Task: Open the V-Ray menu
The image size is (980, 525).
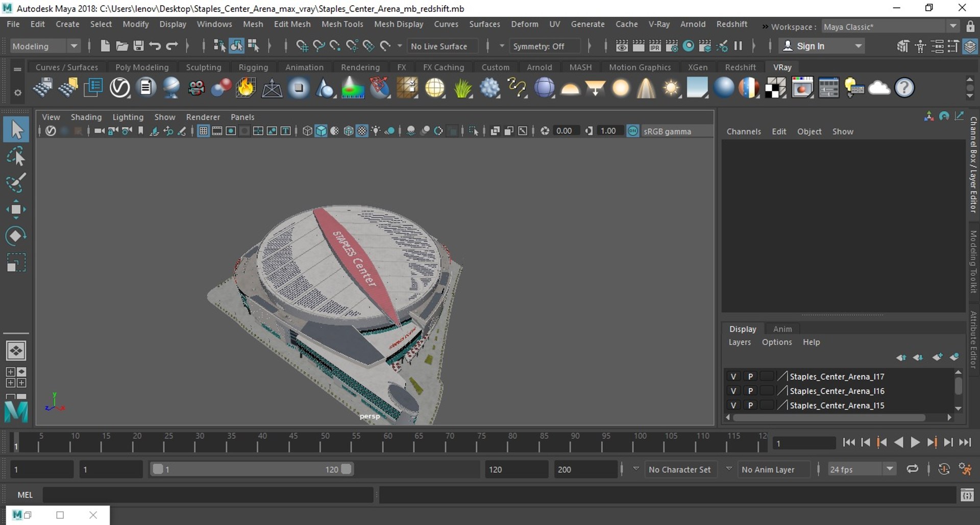Action: [658, 24]
